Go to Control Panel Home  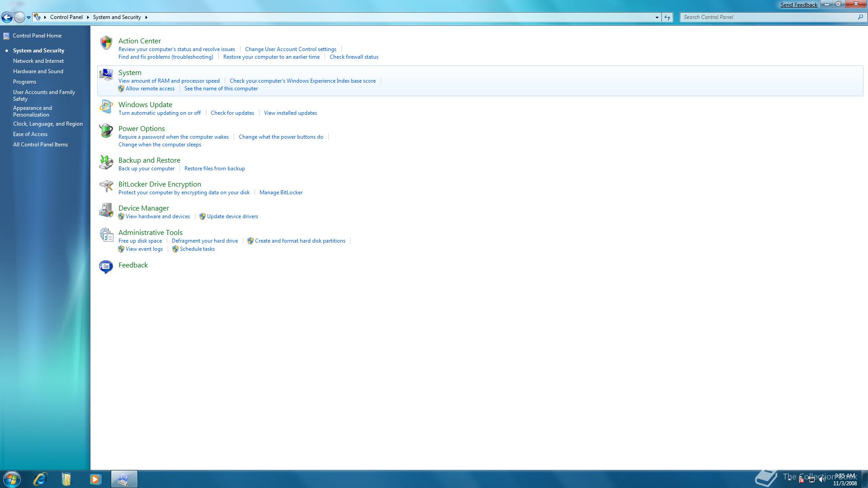click(x=37, y=36)
